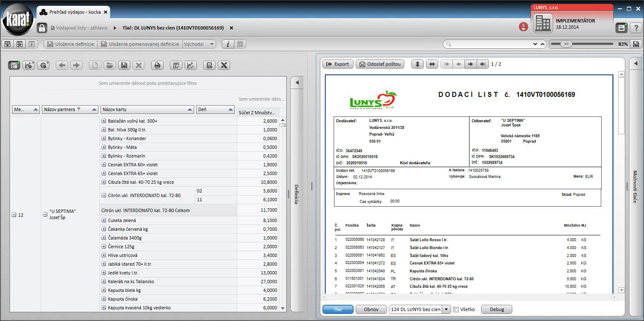Jump to last page of print preview
The width and height of the screenshot is (644, 321).
click(482, 64)
